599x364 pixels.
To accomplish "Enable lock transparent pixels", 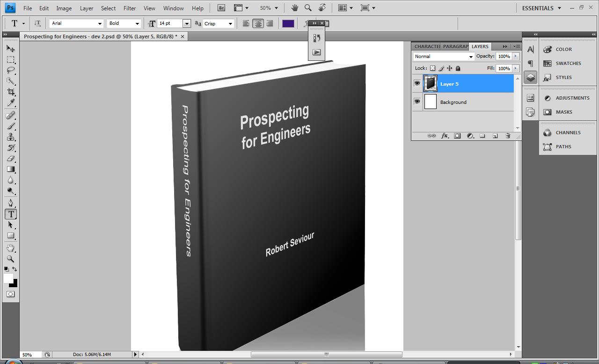I will tap(432, 68).
